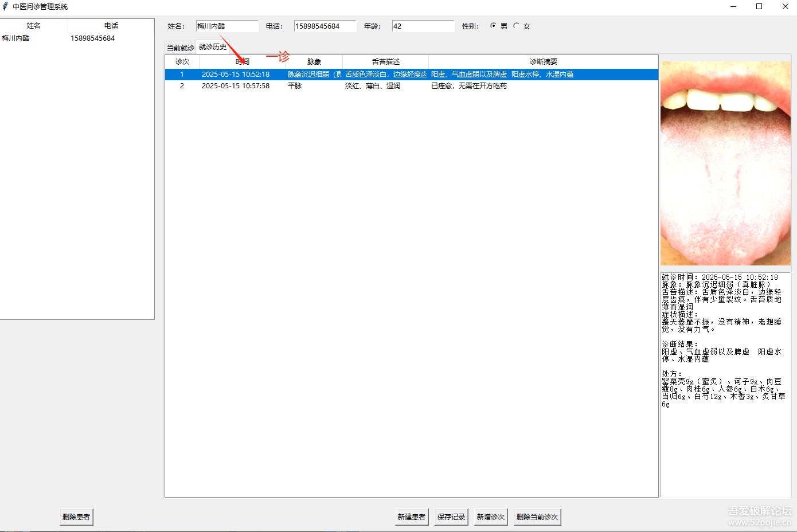797x532 pixels.
Task: Save the record with 保存记录
Action: [x=451, y=517]
